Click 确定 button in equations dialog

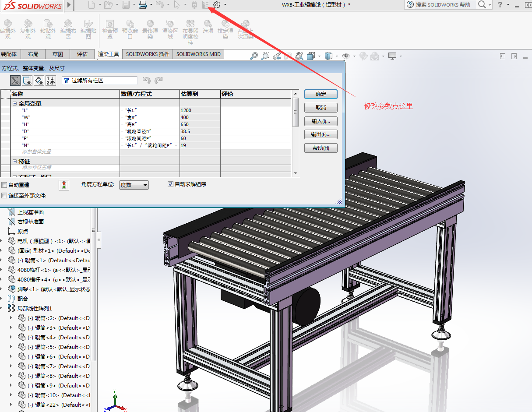click(321, 94)
